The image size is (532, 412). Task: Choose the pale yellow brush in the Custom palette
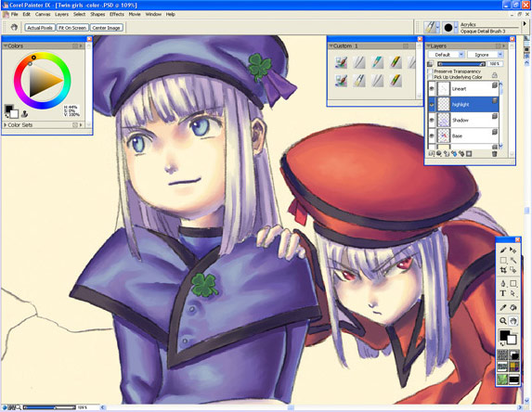click(x=359, y=81)
